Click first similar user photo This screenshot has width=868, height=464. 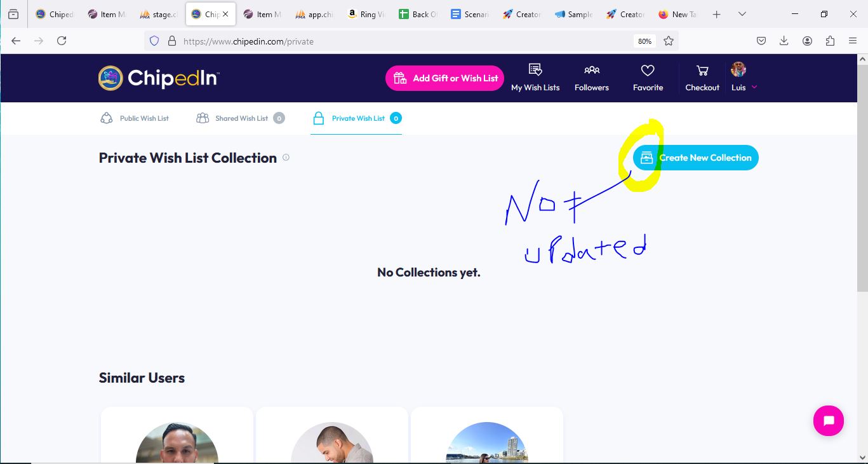[x=177, y=444]
